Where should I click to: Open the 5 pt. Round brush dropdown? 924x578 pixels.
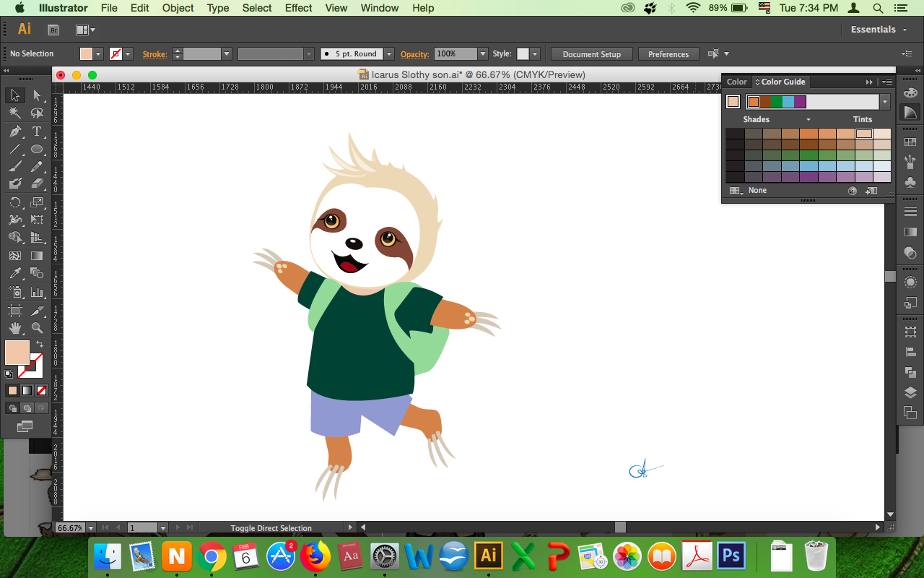[389, 54]
